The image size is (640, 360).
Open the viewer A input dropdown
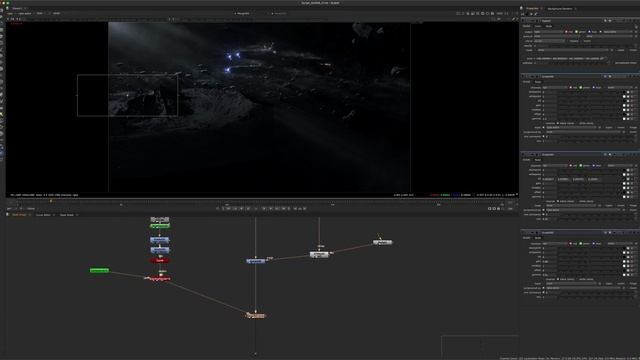point(243,13)
